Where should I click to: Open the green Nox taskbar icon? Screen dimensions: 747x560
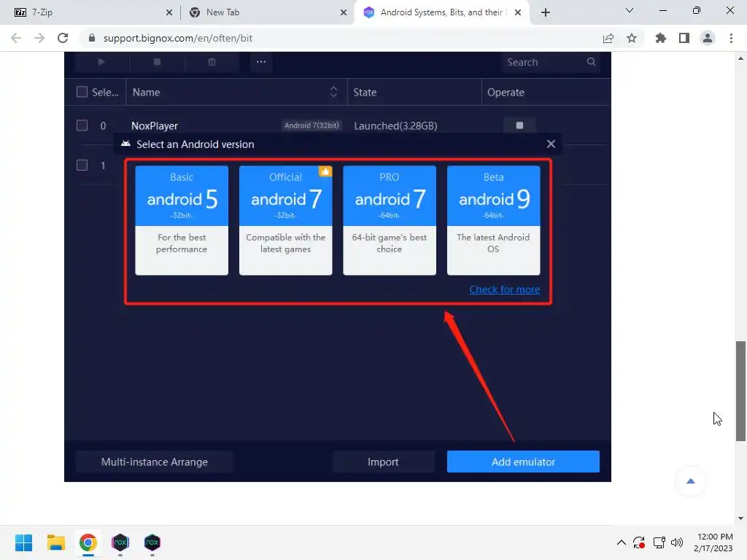152,542
